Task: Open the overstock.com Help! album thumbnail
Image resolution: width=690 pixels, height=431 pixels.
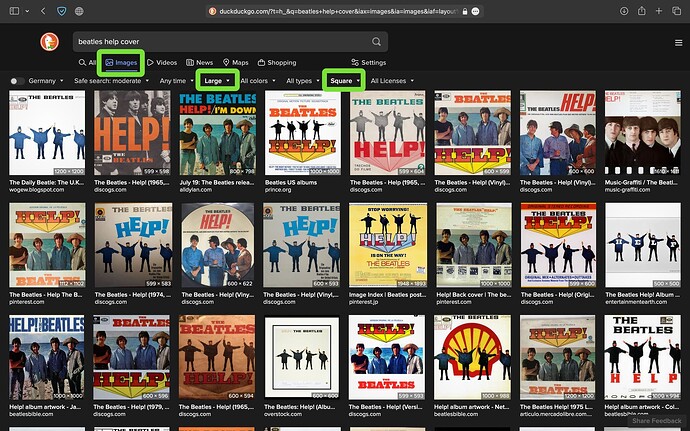Action: pyautogui.click(x=301, y=357)
